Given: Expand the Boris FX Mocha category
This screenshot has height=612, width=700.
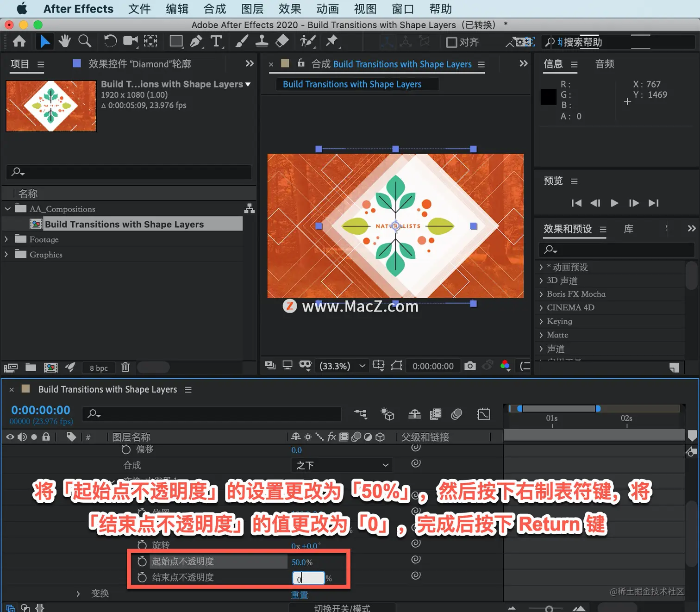Looking at the screenshot, I should click(x=541, y=294).
